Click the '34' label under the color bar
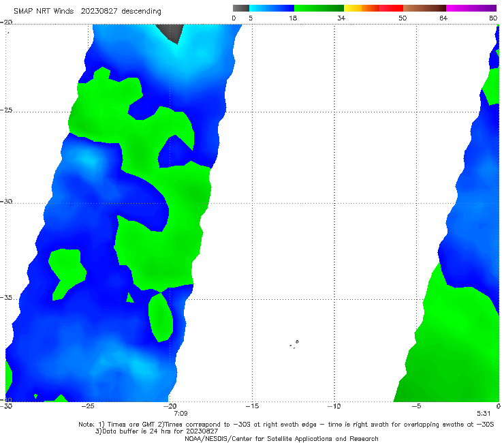Image resolution: width=504 pixels, height=443 pixels. coord(341,18)
